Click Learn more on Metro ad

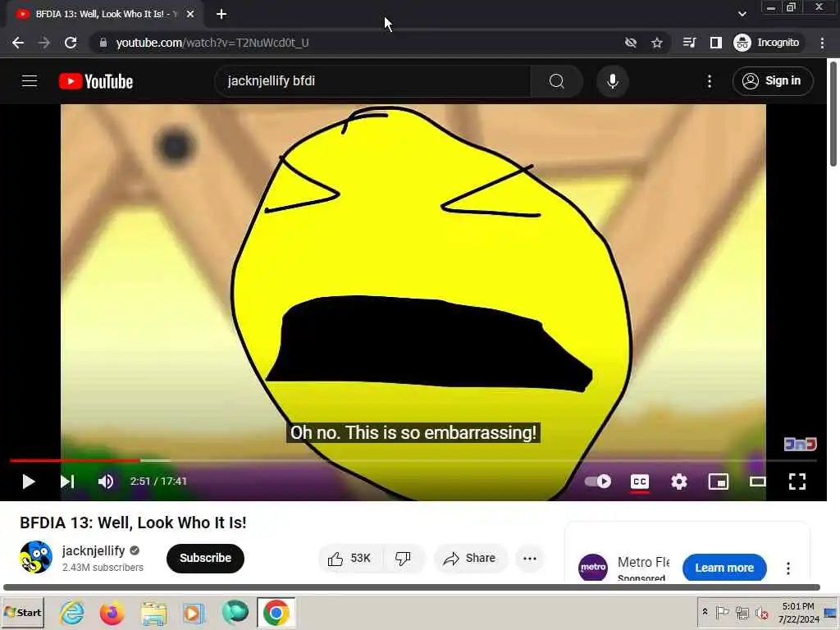pyautogui.click(x=724, y=568)
